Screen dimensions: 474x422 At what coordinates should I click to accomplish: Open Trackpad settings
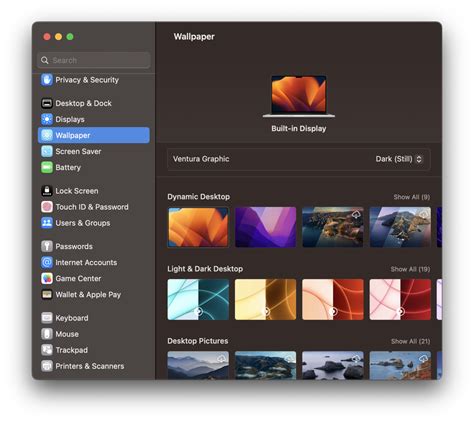[x=94, y=350]
